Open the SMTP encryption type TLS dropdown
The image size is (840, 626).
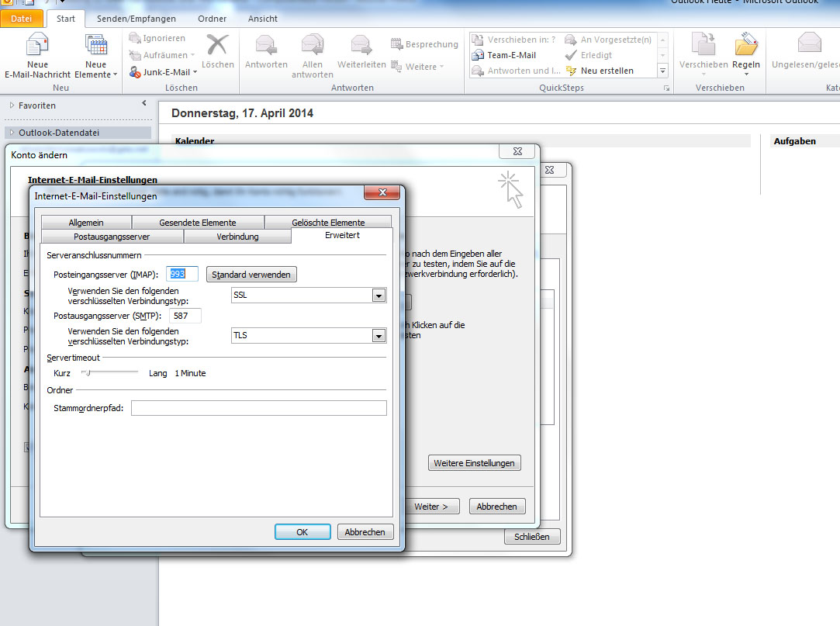pyautogui.click(x=379, y=336)
